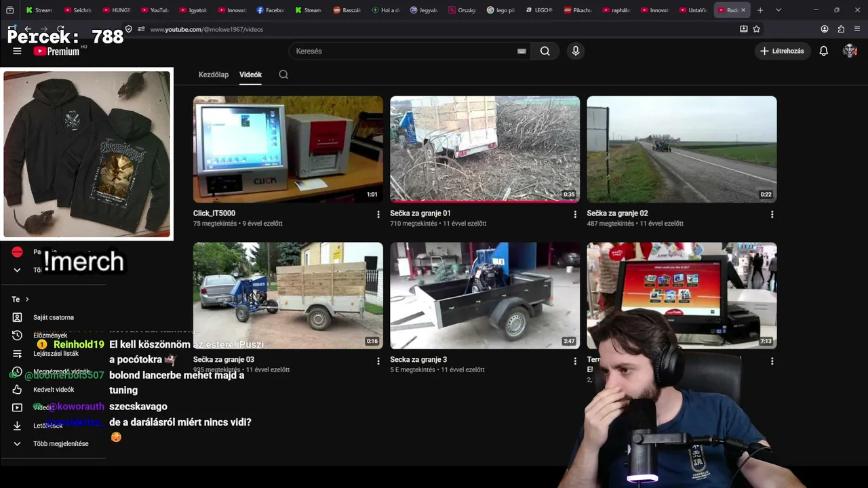Click the '75 megtekintés • 9 évvel ezelőtt' text
868x488 pixels.
tap(238, 224)
